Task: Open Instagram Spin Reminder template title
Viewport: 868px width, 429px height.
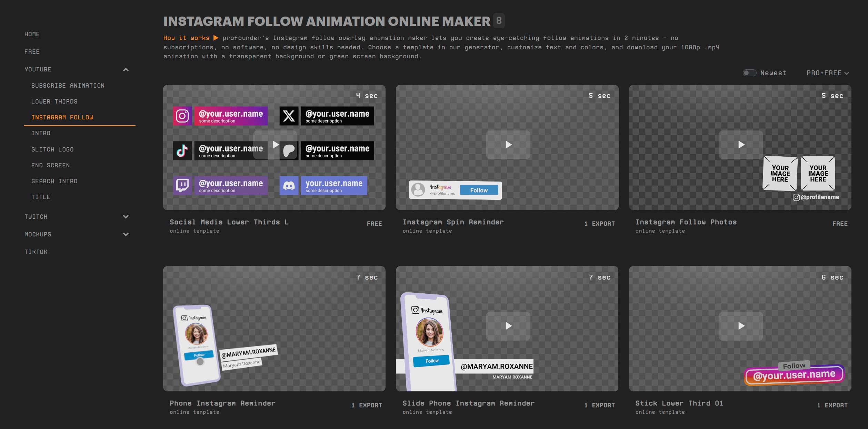Action: (453, 222)
